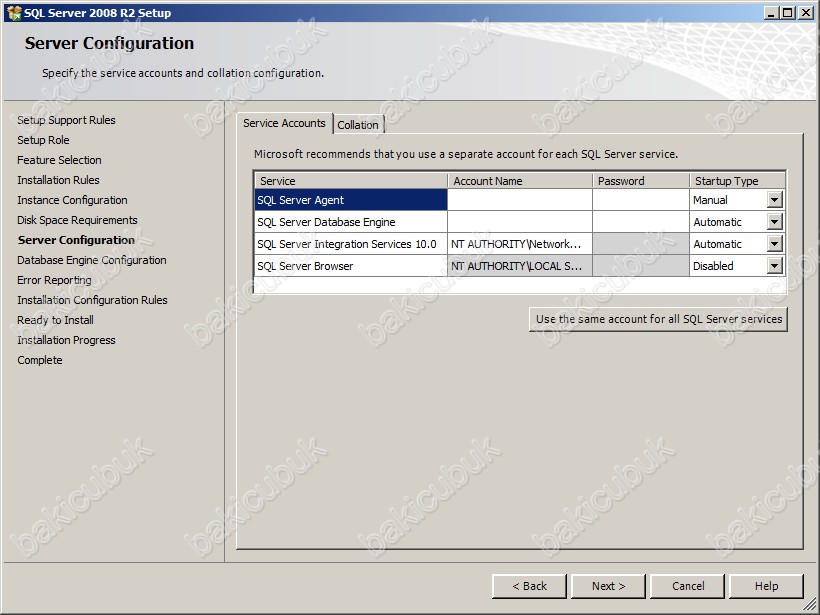Click Installation Progress in the step list
The height and width of the screenshot is (615, 820).
coord(66,340)
